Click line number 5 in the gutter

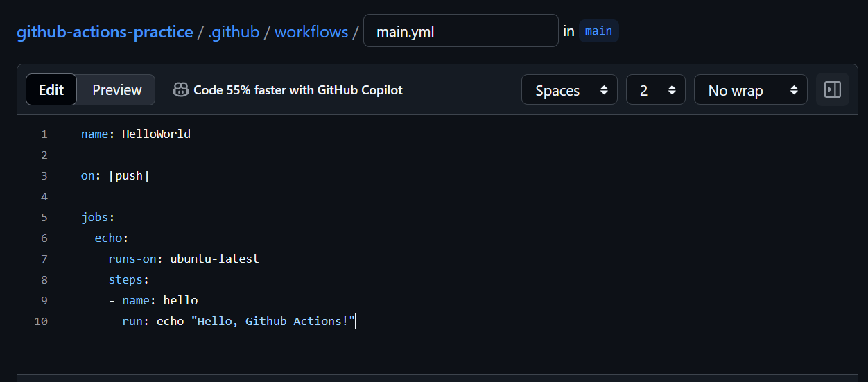pos(44,218)
